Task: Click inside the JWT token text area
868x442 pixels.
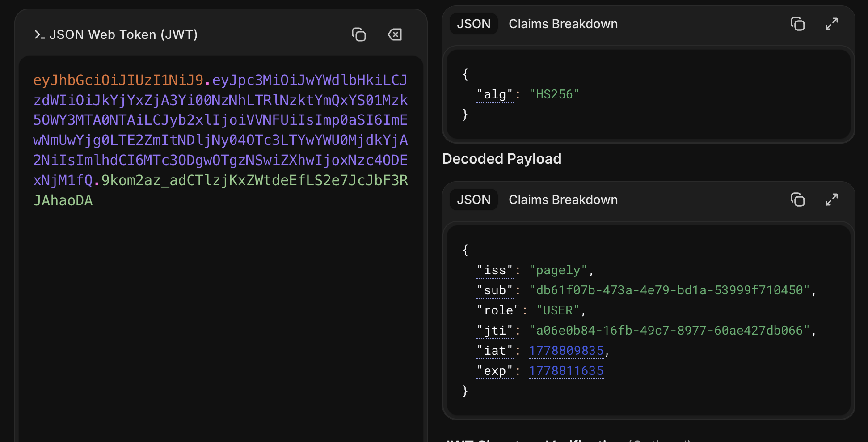Action: coord(221,249)
